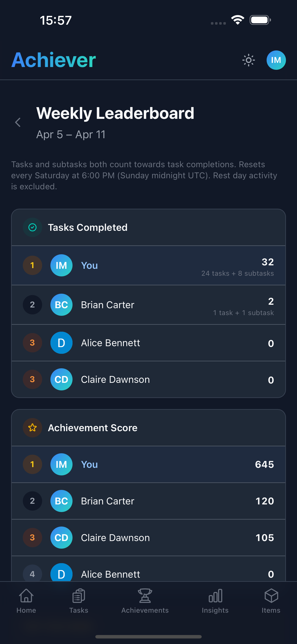
Task: Go to previous week using the back chevron
Action: [x=18, y=122]
